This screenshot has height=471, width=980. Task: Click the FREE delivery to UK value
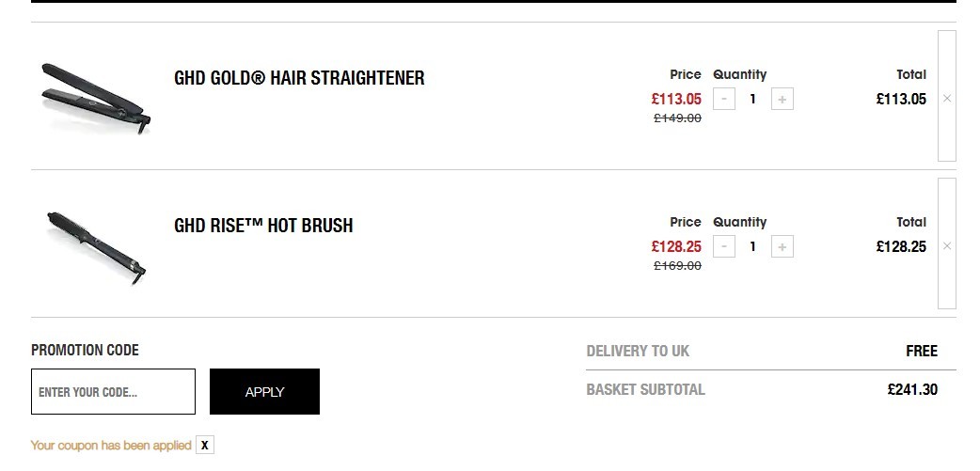click(x=922, y=351)
